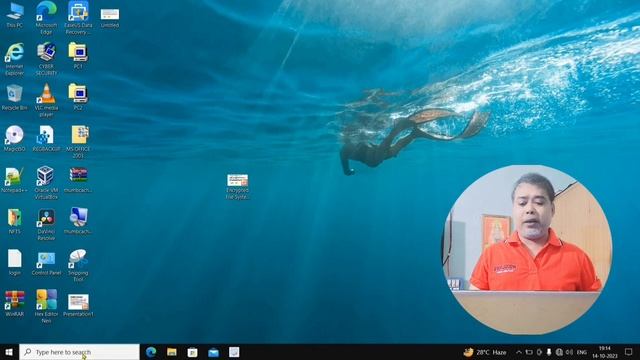The width and height of the screenshot is (640, 360).
Task: Open File Explorer from taskbar
Action: (172, 352)
